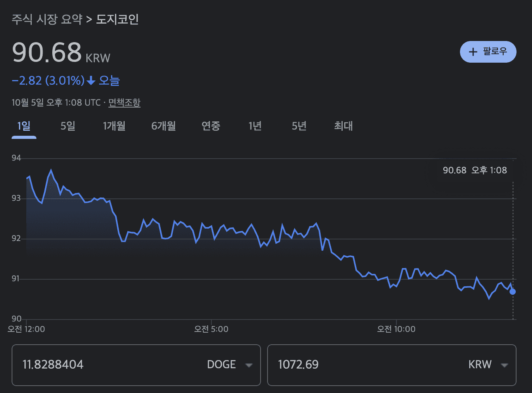The width and height of the screenshot is (532, 393).
Task: Click the 10월 5일 오후 1:08 UTC timestamp
Action: [x=56, y=103]
